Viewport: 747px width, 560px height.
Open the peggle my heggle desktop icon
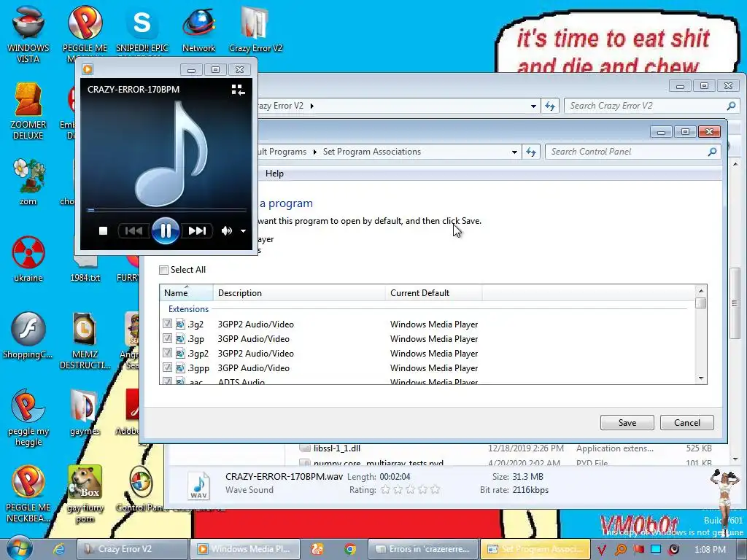pyautogui.click(x=28, y=418)
